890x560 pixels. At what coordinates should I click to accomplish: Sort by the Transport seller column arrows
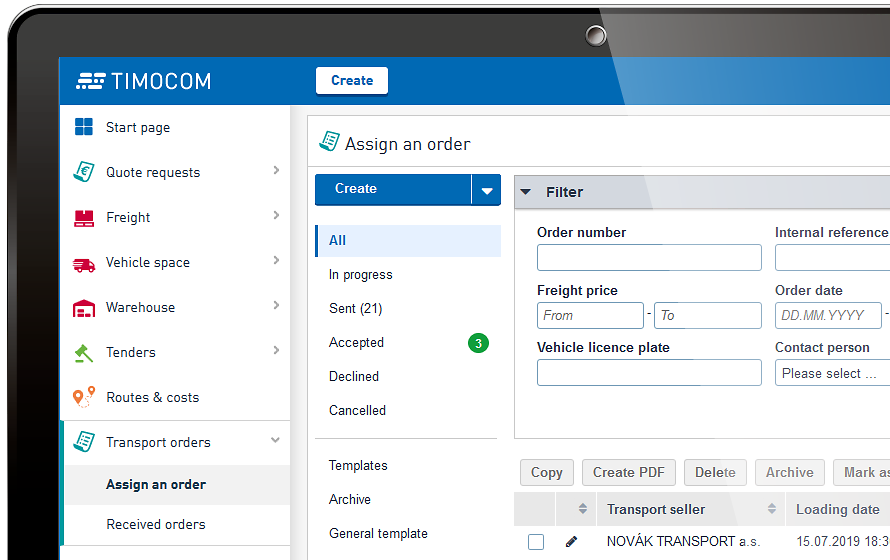[771, 509]
